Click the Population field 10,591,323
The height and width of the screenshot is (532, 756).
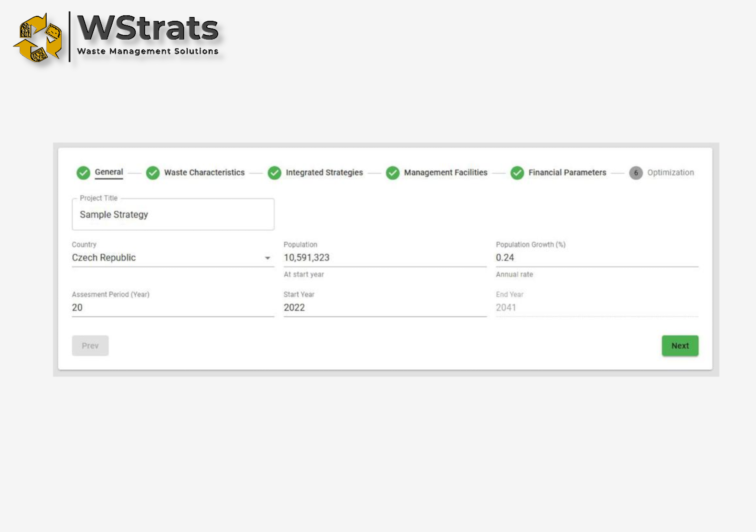pyautogui.click(x=385, y=258)
